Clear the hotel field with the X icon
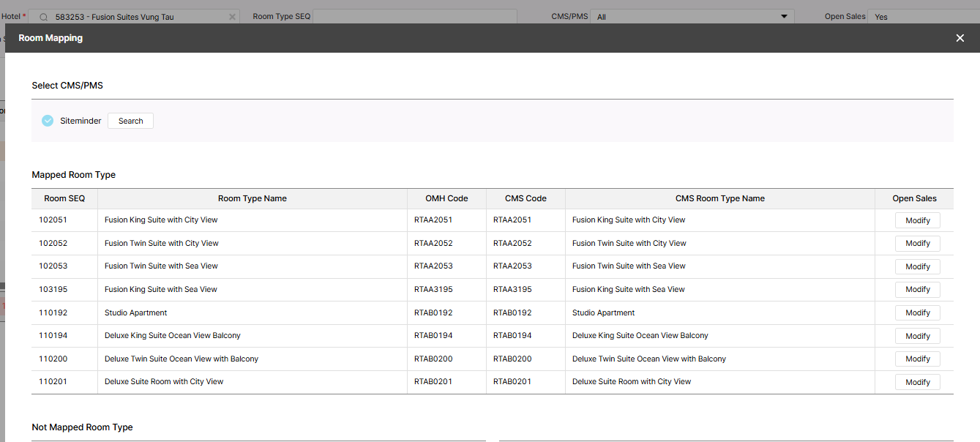The width and height of the screenshot is (980, 442). tap(232, 17)
